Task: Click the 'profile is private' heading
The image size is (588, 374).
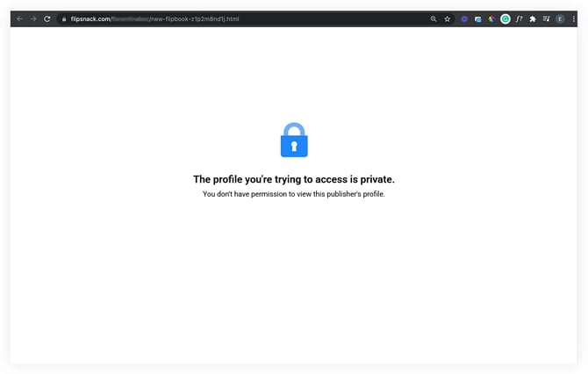Action: (x=294, y=179)
